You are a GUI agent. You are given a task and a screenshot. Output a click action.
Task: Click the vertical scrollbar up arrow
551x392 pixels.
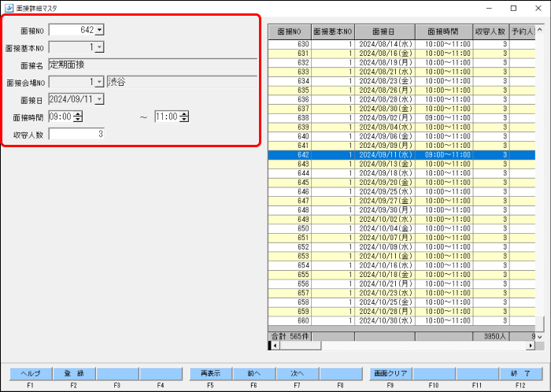click(539, 30)
